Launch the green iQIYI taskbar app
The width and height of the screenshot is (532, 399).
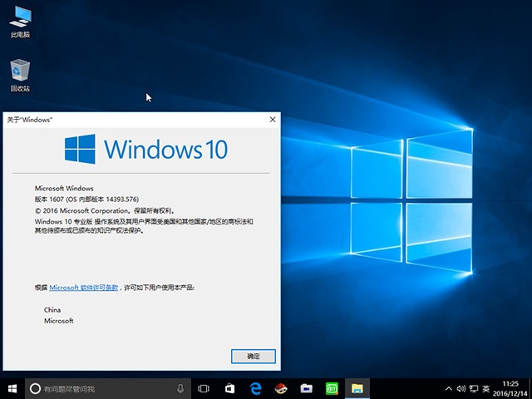tap(332, 388)
